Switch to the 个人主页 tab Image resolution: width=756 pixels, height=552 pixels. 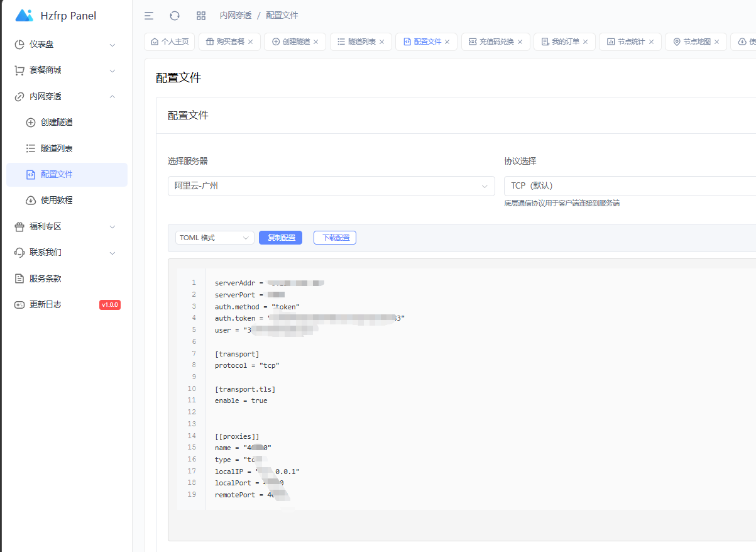[x=170, y=42]
